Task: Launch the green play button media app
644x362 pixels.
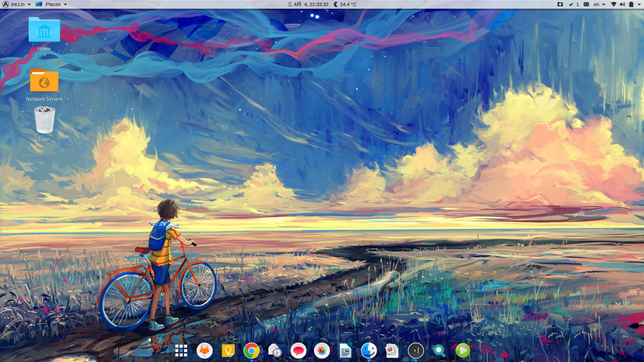Action: [x=463, y=351]
